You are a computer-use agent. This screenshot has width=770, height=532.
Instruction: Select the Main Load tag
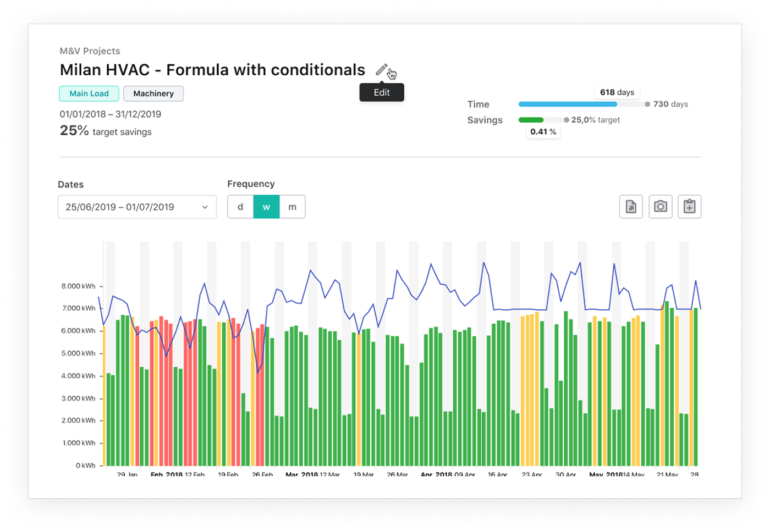89,93
